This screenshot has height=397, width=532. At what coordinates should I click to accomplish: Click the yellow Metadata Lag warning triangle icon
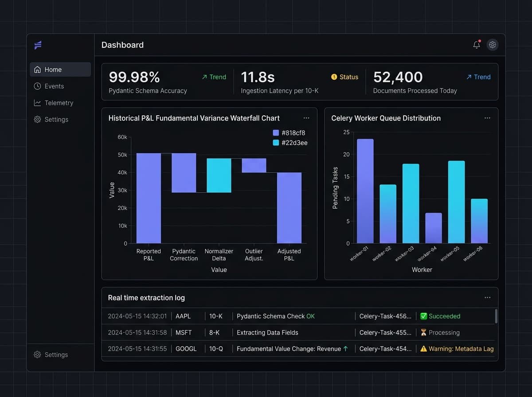(423, 349)
